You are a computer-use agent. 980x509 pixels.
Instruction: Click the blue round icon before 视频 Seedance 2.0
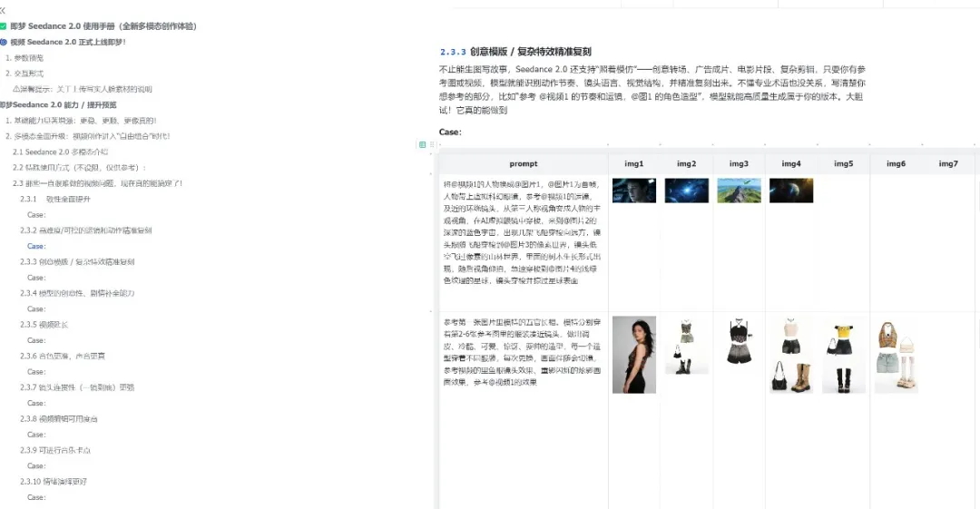coord(4,42)
